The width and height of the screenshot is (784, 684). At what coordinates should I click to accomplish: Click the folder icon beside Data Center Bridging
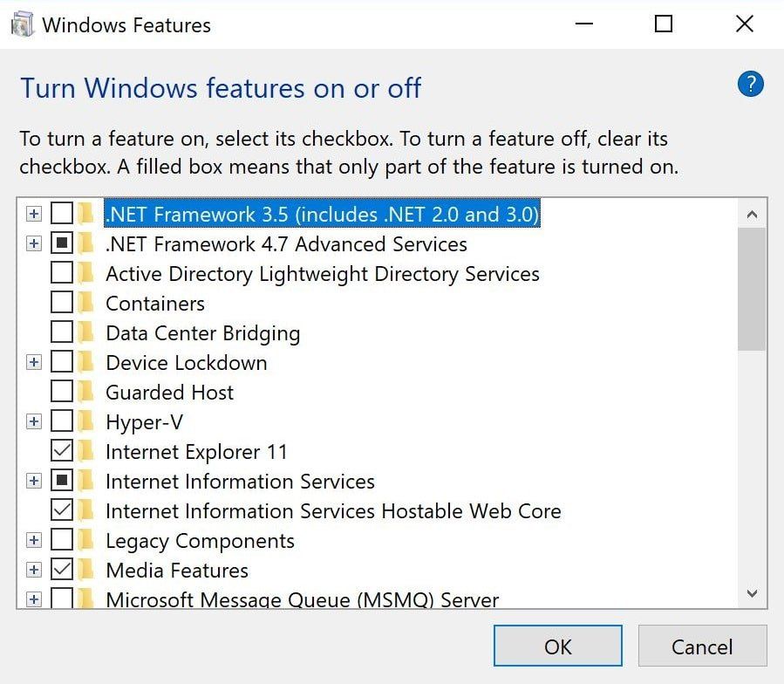[x=85, y=333]
